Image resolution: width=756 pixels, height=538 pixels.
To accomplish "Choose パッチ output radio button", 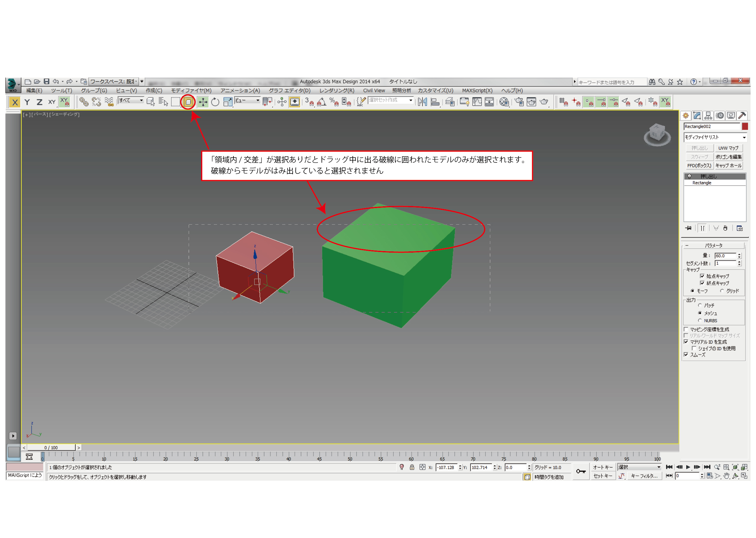I will 700,305.
